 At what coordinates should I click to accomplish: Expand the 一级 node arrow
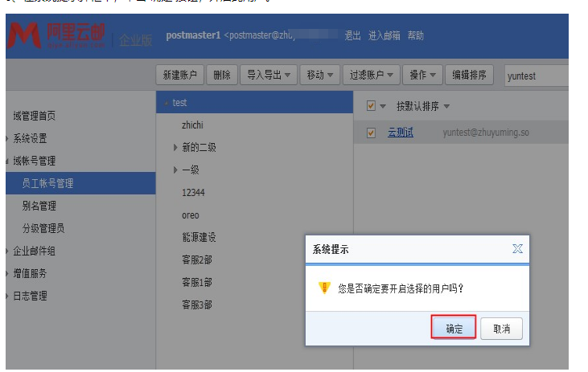(175, 170)
